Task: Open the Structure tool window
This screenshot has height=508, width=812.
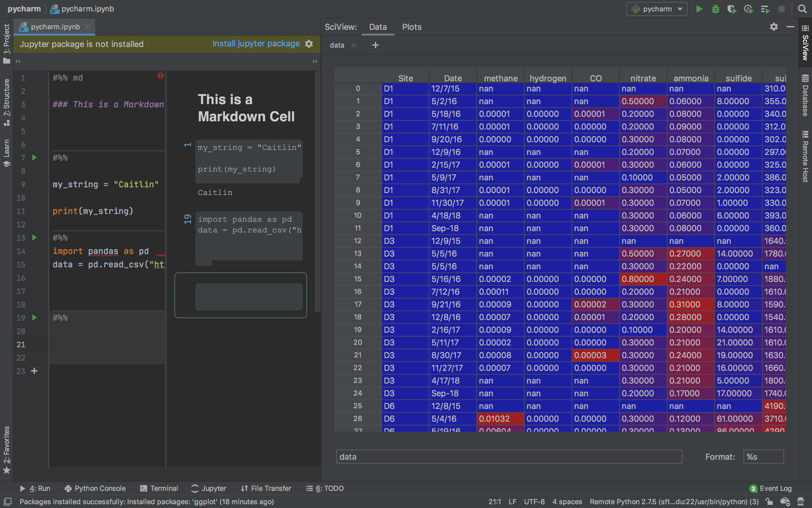Action: 6,103
